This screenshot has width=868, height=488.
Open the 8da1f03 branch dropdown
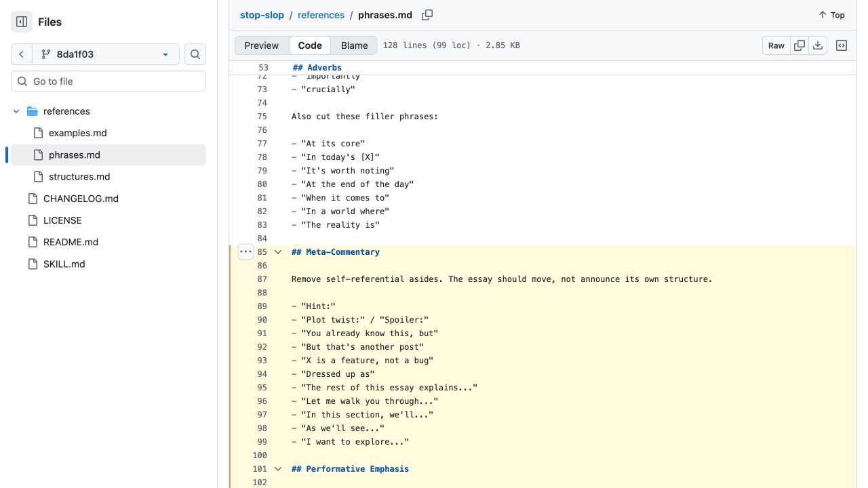(106, 54)
